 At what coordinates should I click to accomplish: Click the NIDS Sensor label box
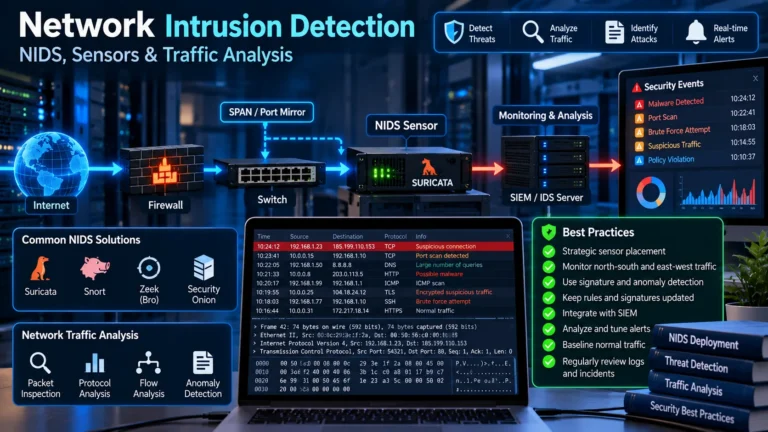click(406, 126)
